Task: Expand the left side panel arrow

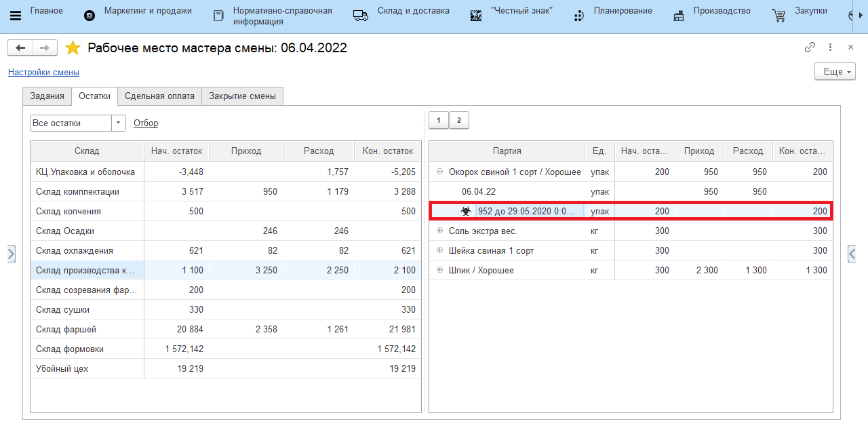Action: point(11,254)
